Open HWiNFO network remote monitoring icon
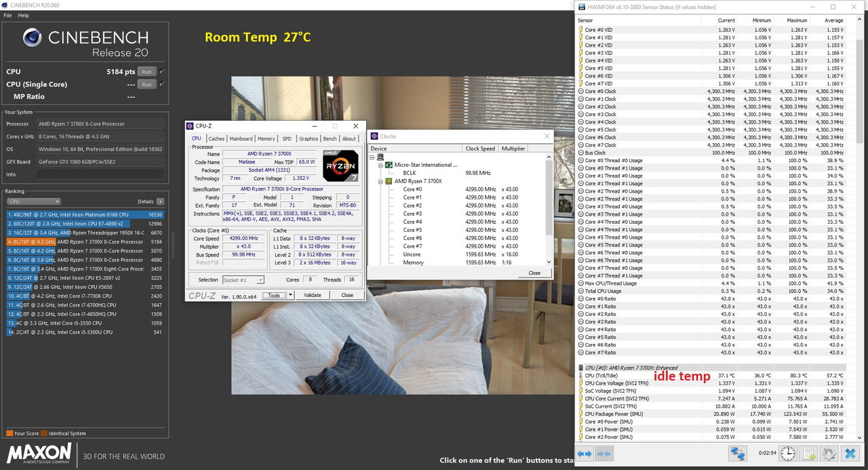This screenshot has width=868, height=470. (738, 454)
